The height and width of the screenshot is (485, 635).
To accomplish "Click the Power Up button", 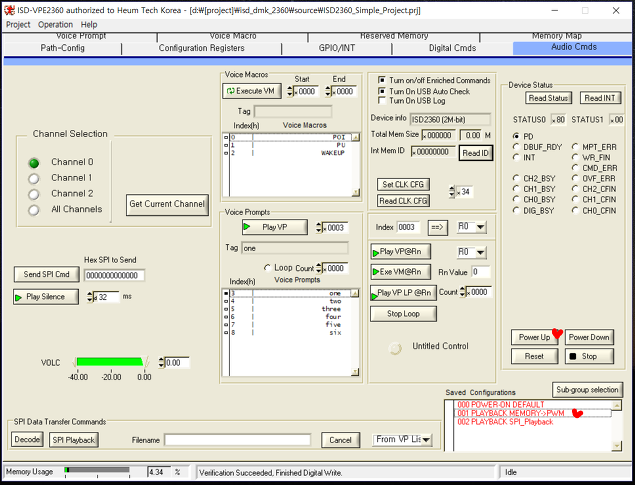I will [x=534, y=337].
